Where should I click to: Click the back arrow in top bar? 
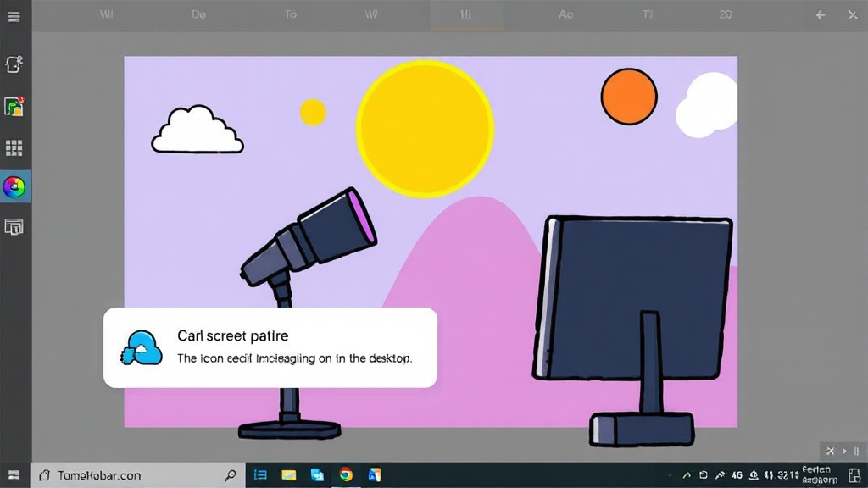(x=820, y=15)
